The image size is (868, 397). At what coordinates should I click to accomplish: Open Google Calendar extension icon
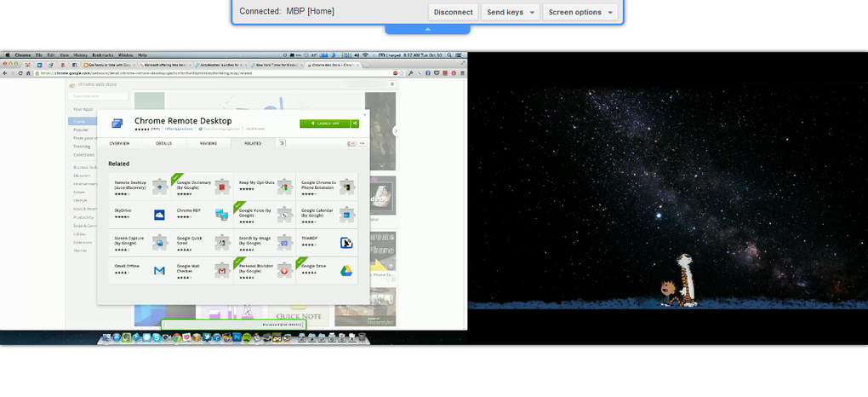click(x=347, y=216)
